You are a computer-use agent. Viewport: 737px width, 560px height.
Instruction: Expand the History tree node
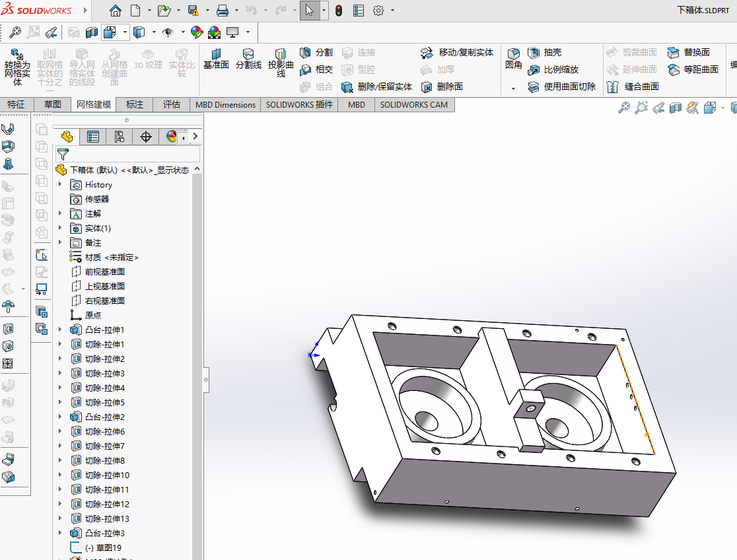[60, 184]
